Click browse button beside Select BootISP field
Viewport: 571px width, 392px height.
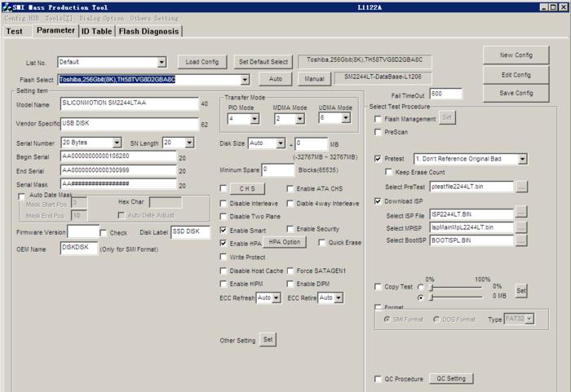click(x=521, y=240)
